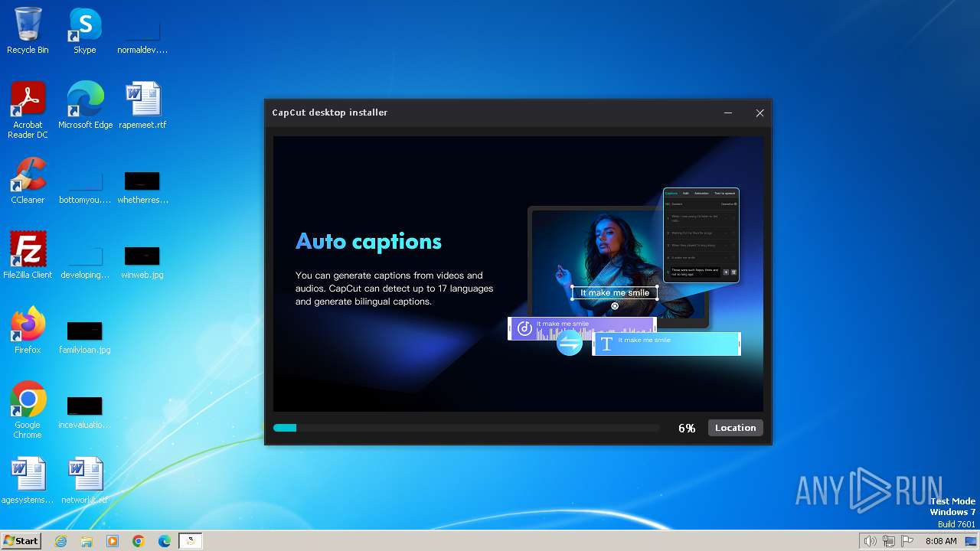This screenshot has width=980, height=551.
Task: Open Google Chrome desktop shortcut
Action: click(x=28, y=410)
